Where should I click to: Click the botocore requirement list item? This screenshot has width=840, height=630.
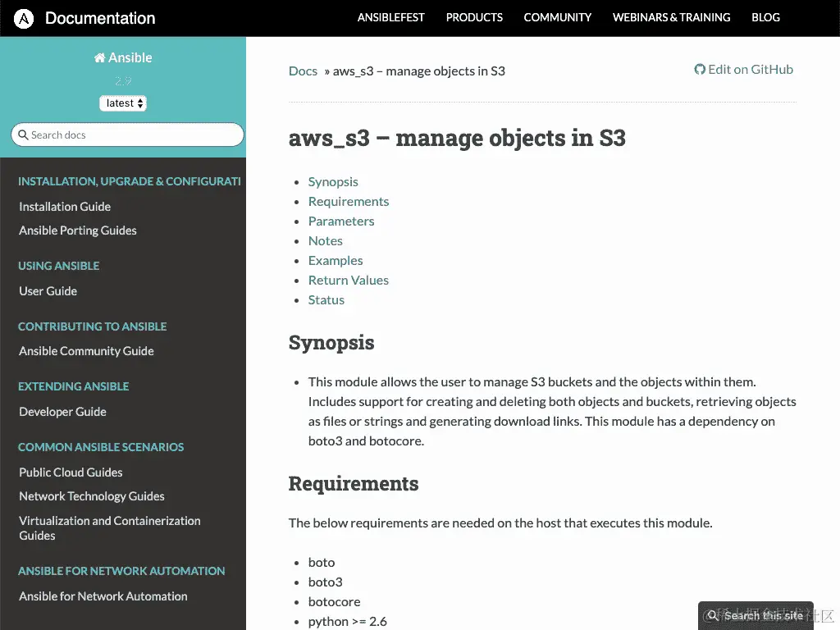coord(335,602)
